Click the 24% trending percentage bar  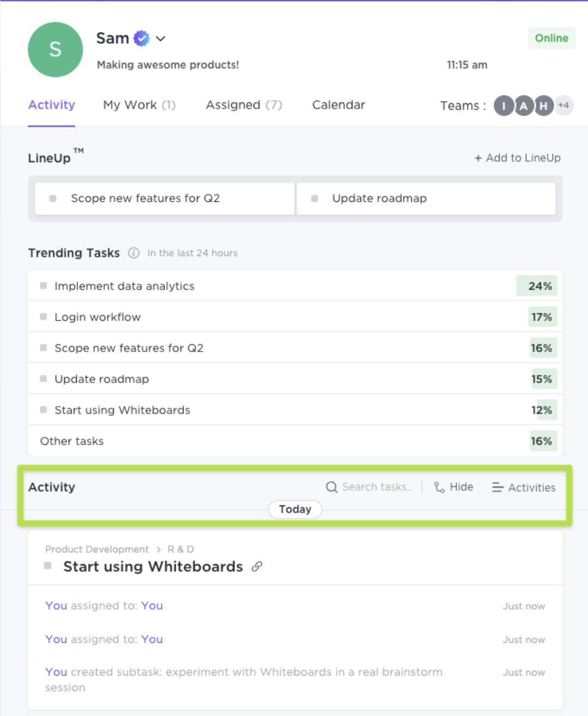[x=537, y=286]
